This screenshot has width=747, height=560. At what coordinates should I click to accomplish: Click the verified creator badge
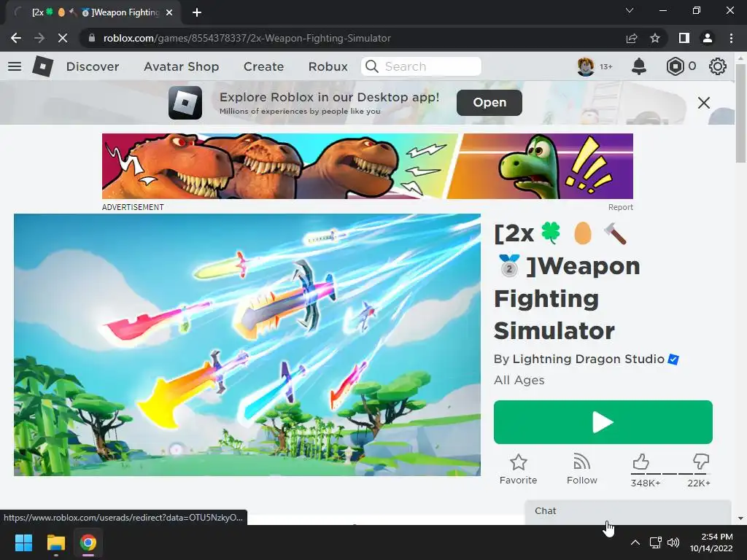click(x=673, y=359)
